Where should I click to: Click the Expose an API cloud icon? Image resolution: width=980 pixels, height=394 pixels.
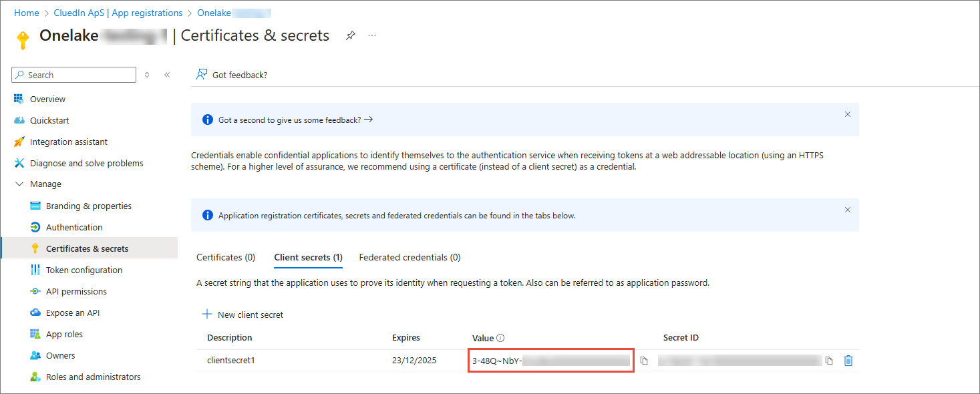[x=35, y=313]
